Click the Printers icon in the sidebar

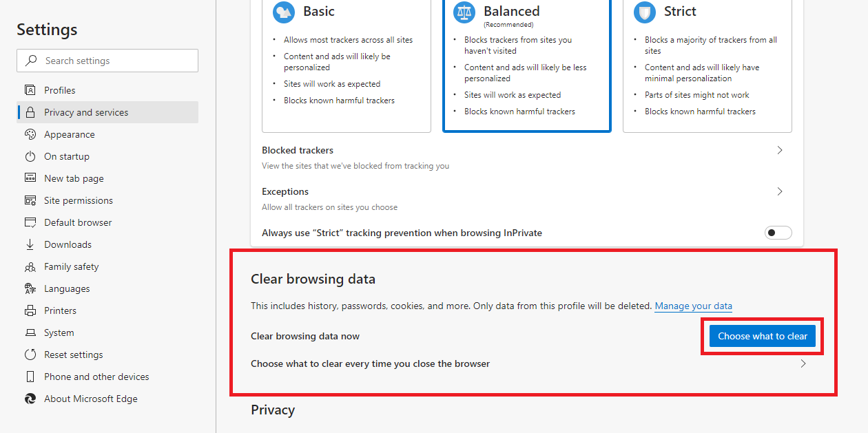point(30,310)
